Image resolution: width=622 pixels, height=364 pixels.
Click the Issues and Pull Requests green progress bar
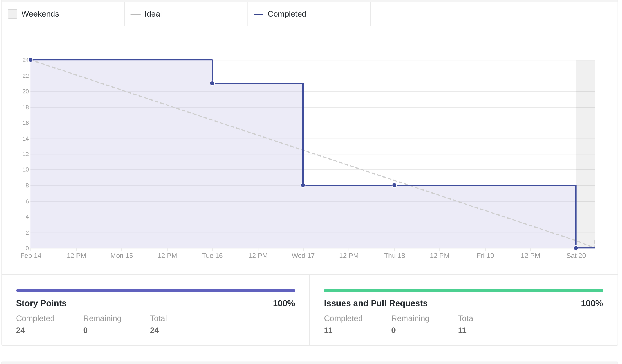[x=463, y=290]
